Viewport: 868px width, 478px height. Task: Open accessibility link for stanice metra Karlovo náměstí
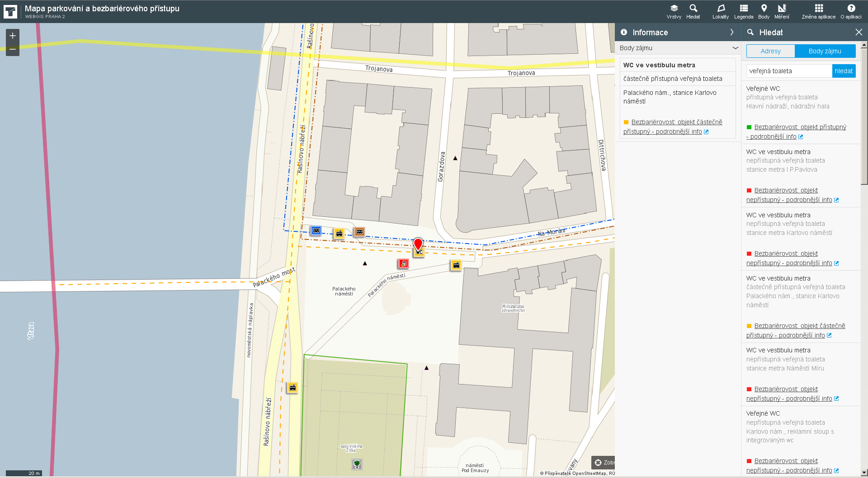click(x=789, y=258)
